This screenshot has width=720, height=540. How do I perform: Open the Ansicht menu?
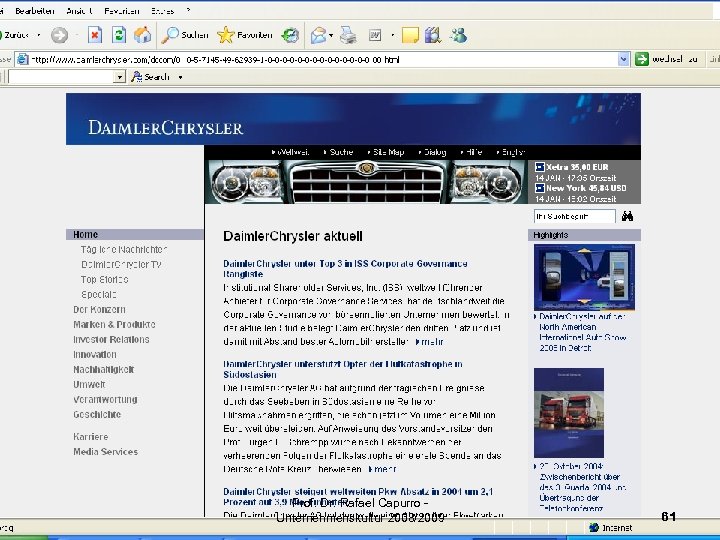tap(80, 11)
